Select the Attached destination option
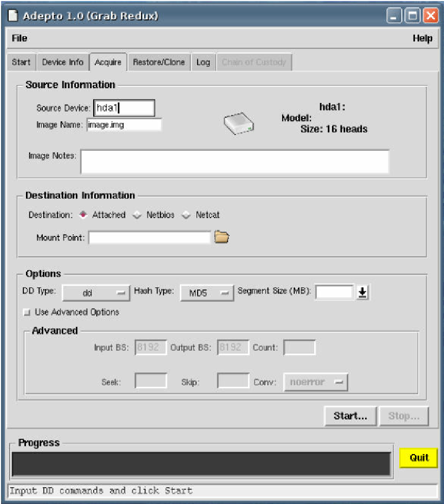The image size is (444, 504). [83, 215]
